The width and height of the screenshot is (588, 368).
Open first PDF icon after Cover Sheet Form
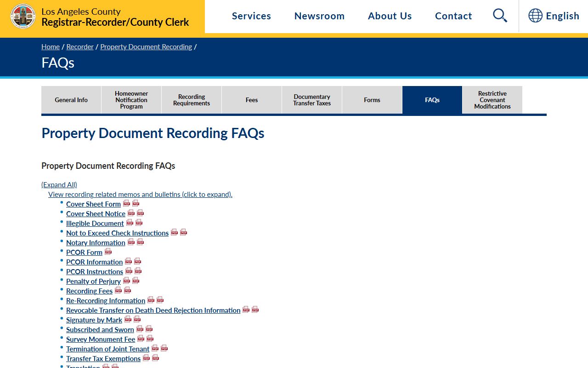[x=126, y=203]
